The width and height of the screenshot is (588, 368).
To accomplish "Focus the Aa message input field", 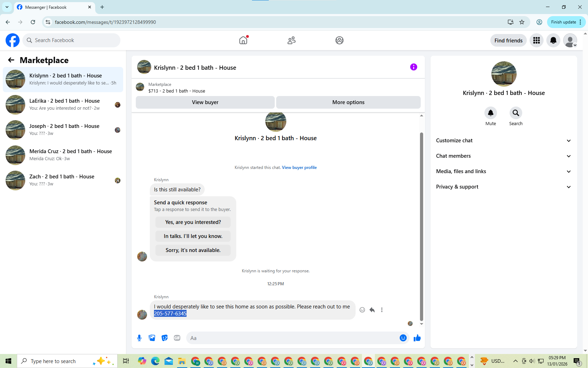I will [293, 338].
